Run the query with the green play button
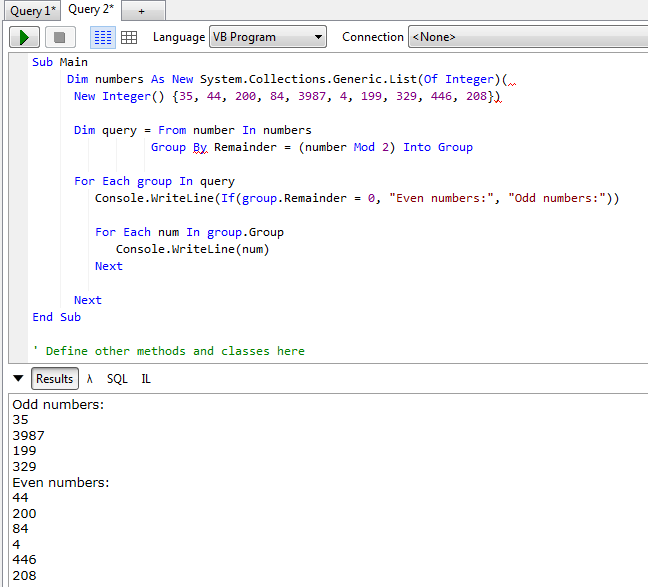 tap(24, 37)
